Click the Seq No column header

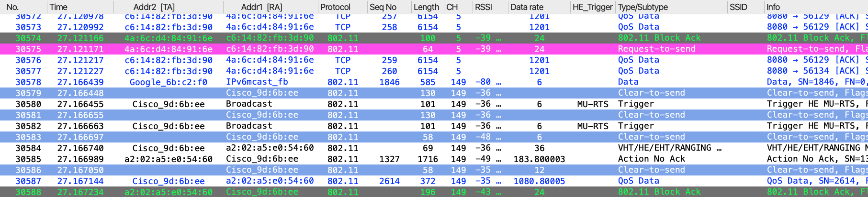(x=383, y=7)
